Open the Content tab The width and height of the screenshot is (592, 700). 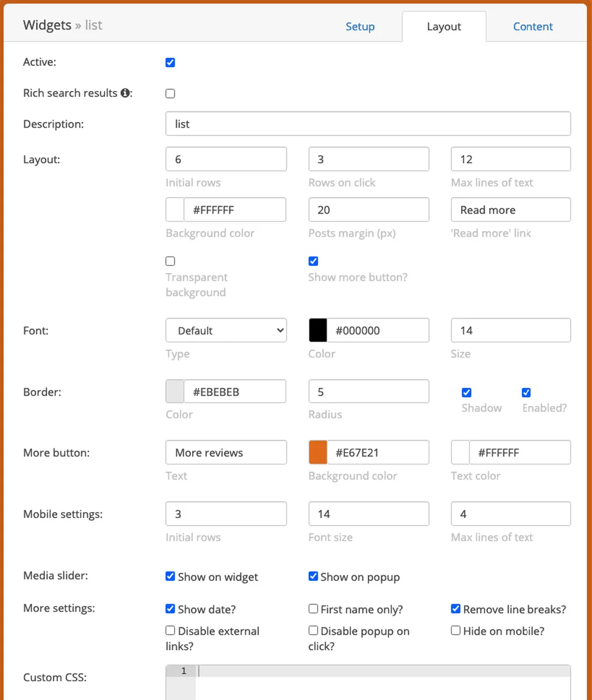[x=532, y=27]
